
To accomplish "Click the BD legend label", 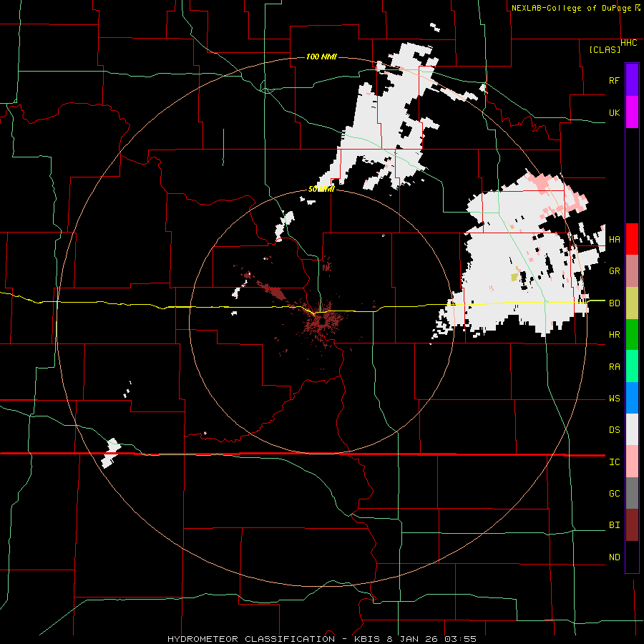I will [x=614, y=303].
